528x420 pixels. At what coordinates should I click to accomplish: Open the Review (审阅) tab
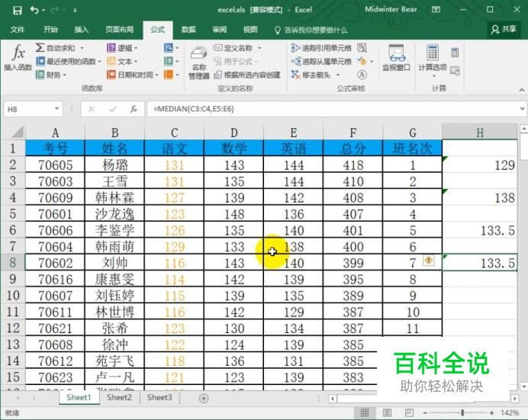coord(219,30)
